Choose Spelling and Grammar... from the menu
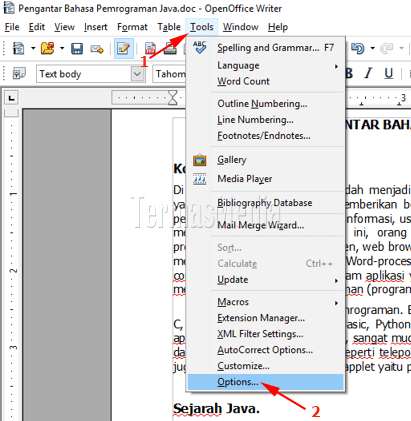411x421 pixels. [x=266, y=48]
